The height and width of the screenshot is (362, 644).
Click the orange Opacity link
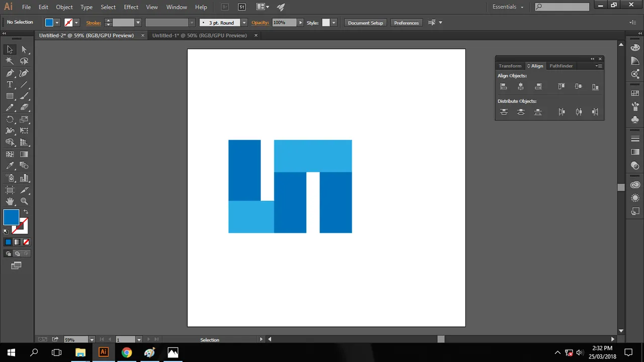(x=260, y=23)
